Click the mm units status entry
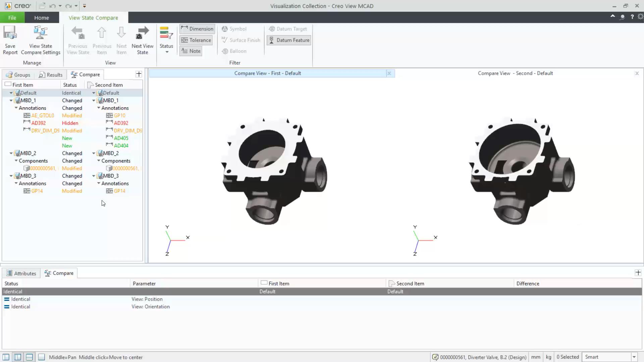This screenshot has height=362, width=644. pos(536,357)
